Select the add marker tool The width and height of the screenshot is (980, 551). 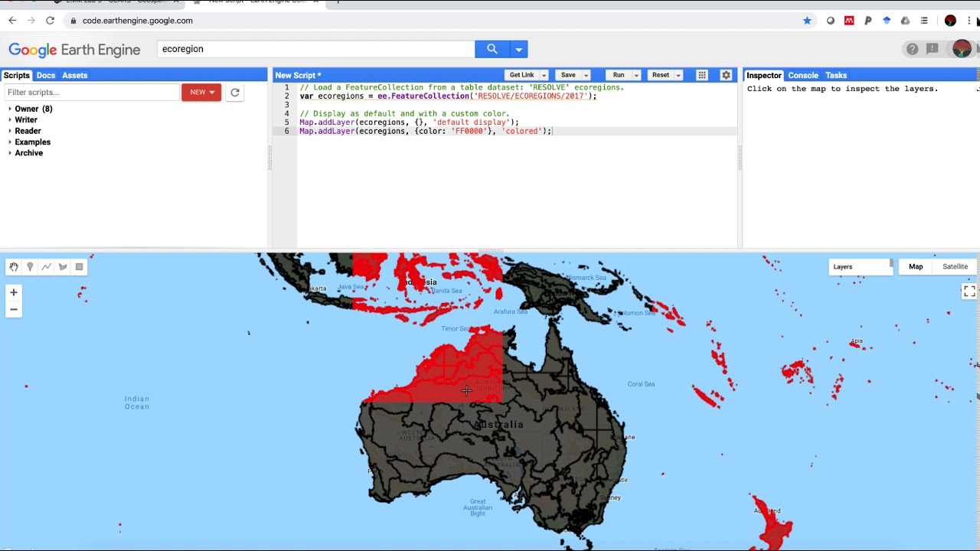click(x=30, y=267)
